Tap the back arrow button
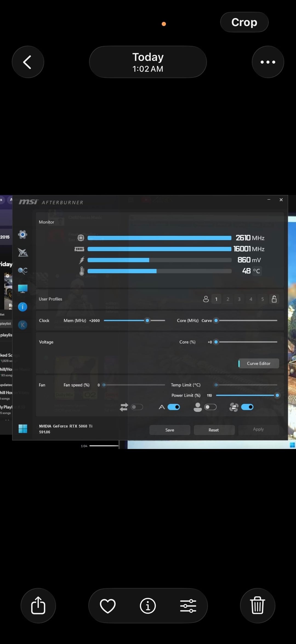The height and width of the screenshot is (644, 296). point(28,62)
